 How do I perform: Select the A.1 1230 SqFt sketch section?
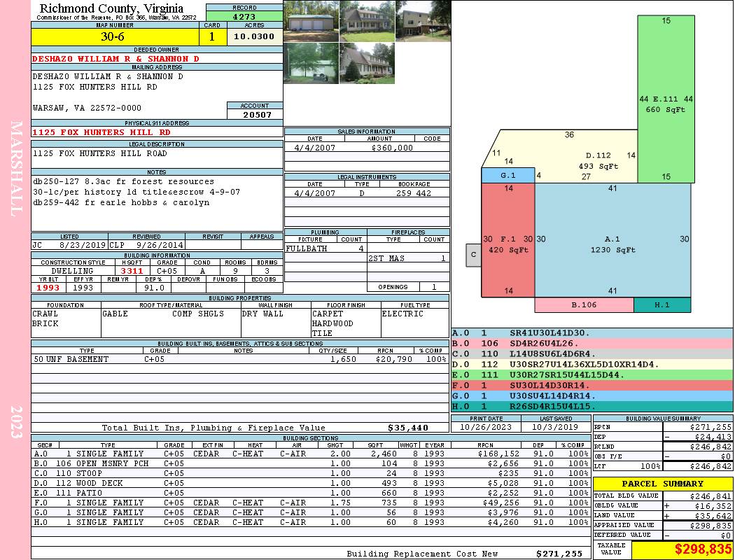click(612, 240)
